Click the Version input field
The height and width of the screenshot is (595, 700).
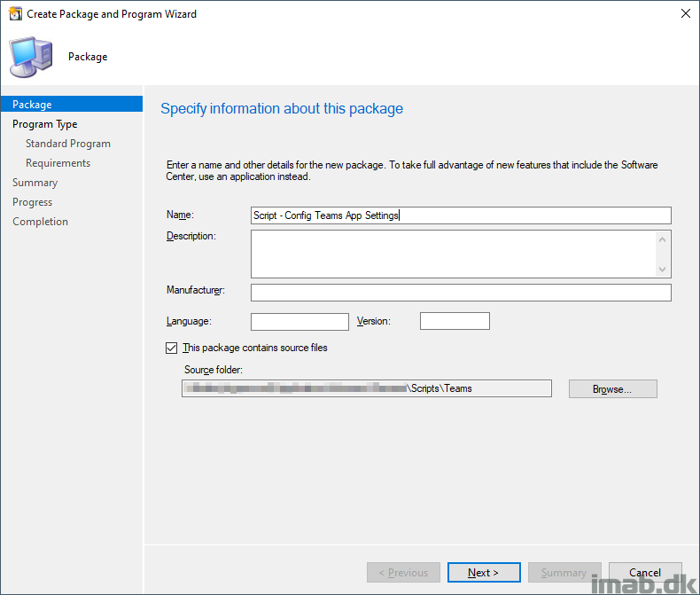454,322
